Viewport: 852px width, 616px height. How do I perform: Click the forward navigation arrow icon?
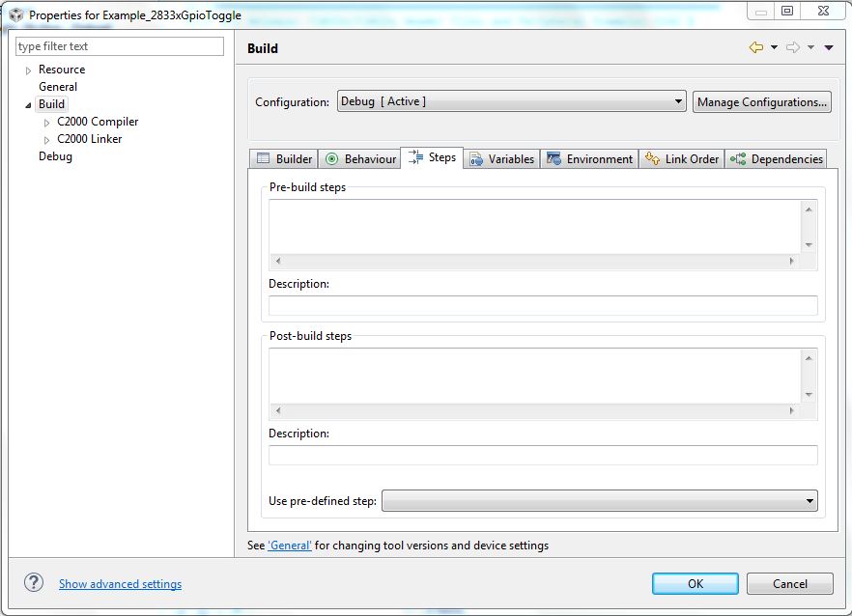click(792, 48)
